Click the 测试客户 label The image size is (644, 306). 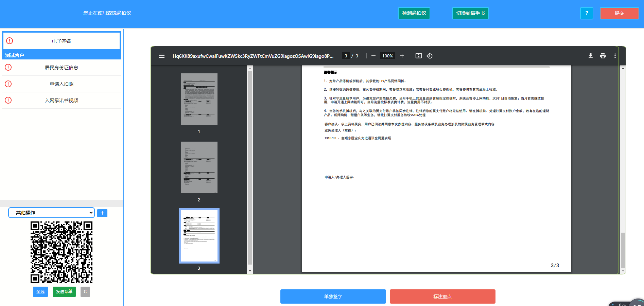(15, 55)
